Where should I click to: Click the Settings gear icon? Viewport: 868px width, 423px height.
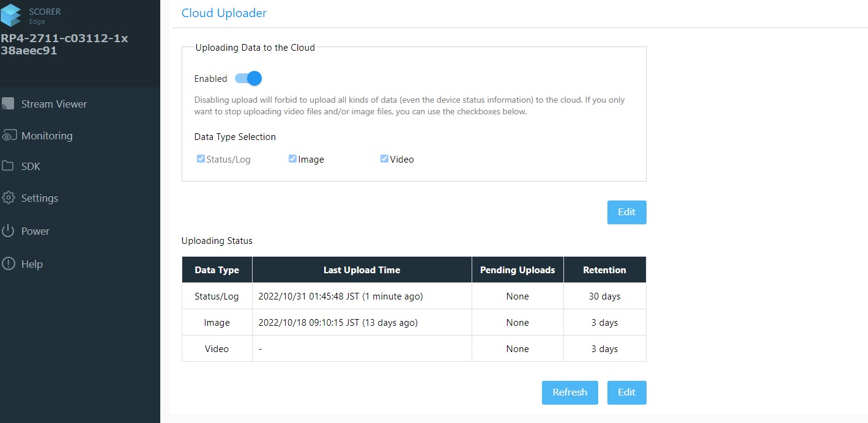coord(8,198)
